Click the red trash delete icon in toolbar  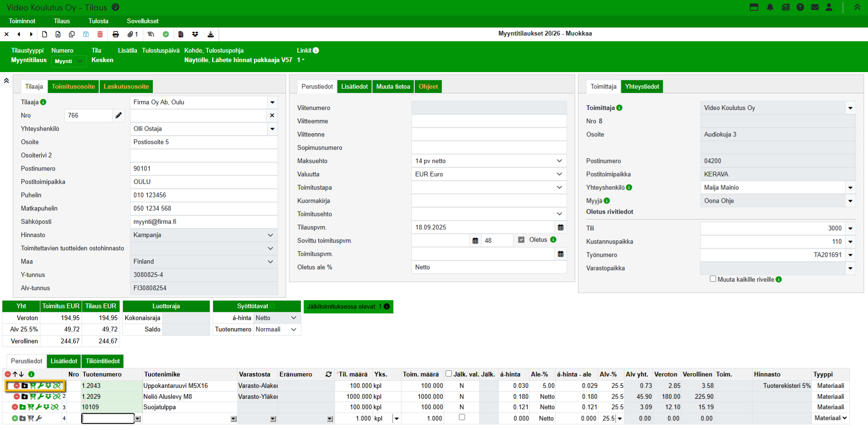pos(100,34)
